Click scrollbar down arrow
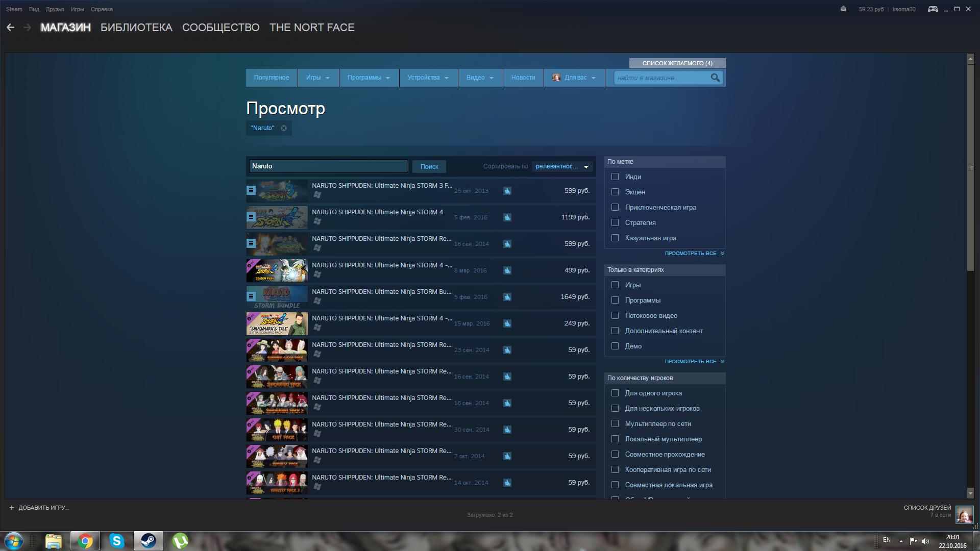 pos(970,493)
